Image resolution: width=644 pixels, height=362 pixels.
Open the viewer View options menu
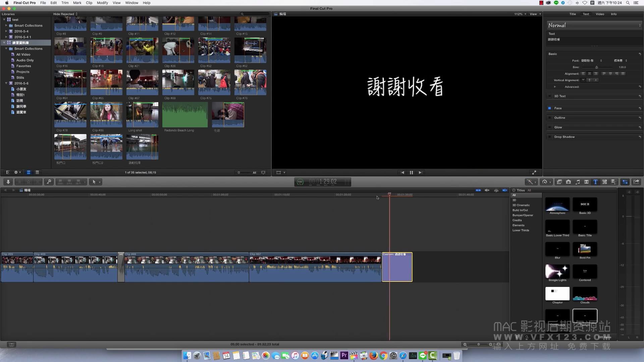pos(535,14)
